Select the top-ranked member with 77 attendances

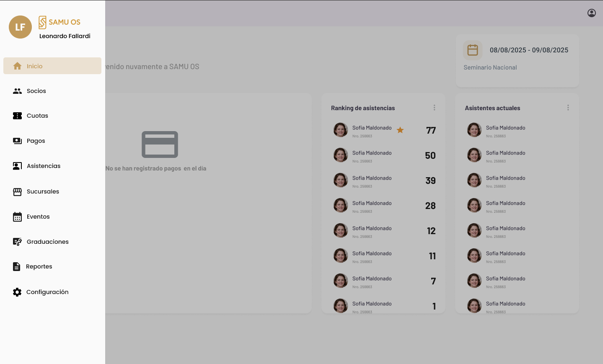point(372,130)
